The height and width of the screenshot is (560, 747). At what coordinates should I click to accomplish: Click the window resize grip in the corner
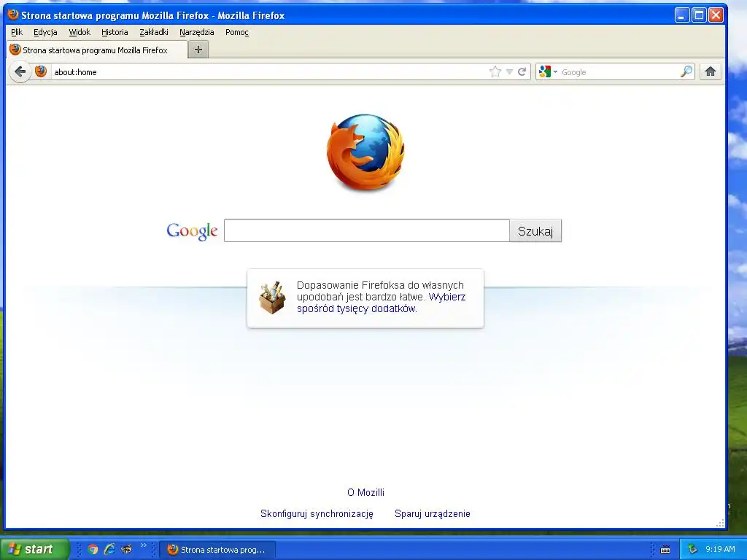(720, 524)
